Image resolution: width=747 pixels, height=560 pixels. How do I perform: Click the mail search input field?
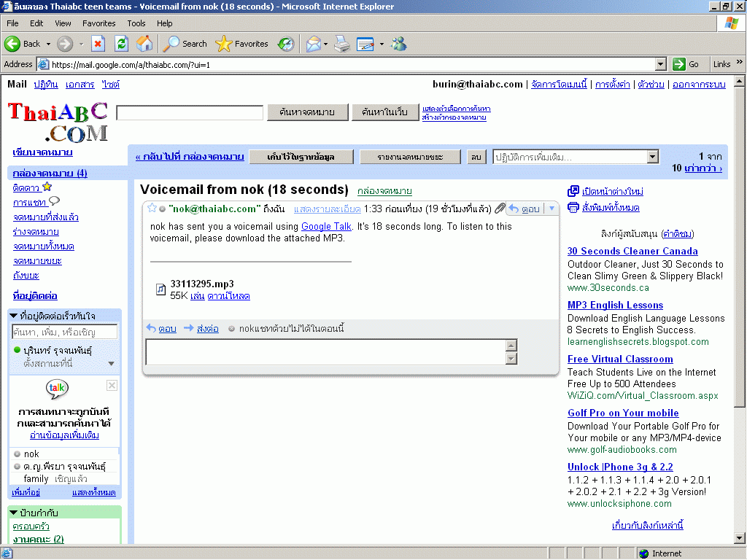click(190, 112)
